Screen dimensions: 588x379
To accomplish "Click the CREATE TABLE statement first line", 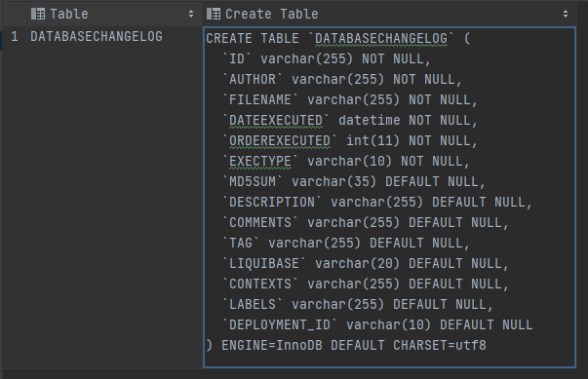I will click(337, 39).
